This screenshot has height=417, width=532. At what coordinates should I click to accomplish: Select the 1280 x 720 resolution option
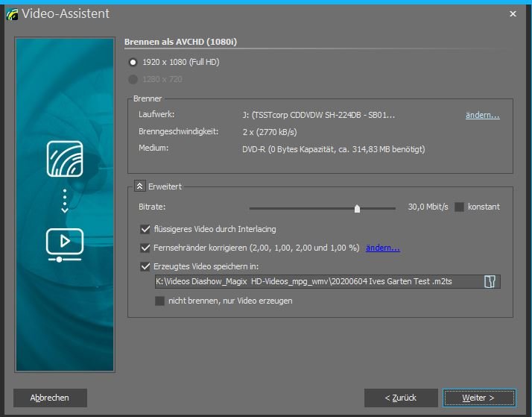pos(133,79)
